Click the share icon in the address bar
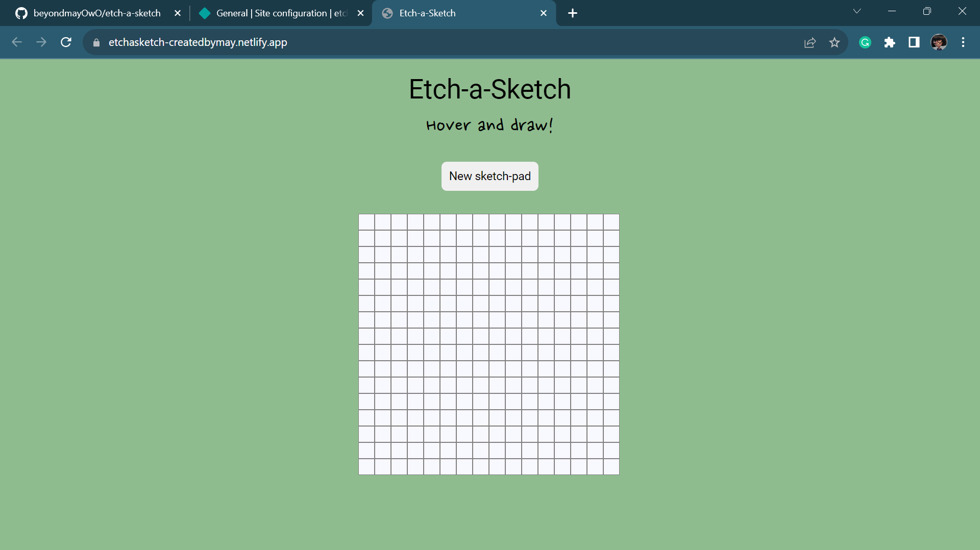Image resolution: width=980 pixels, height=550 pixels. coord(810,42)
